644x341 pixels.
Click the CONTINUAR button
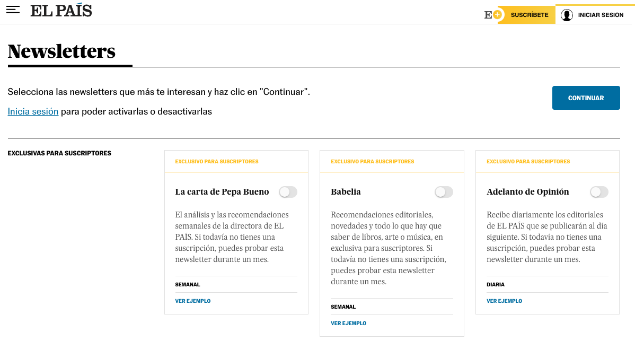point(586,98)
